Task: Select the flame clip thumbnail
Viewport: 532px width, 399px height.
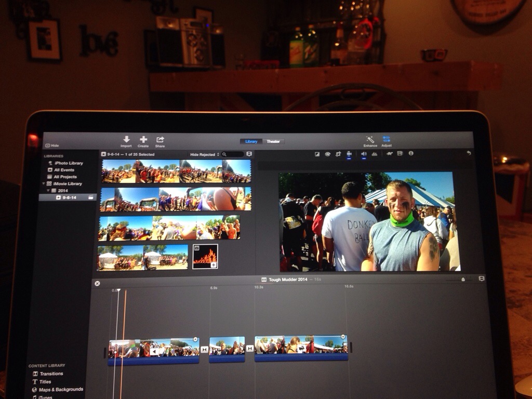Action: [205, 257]
